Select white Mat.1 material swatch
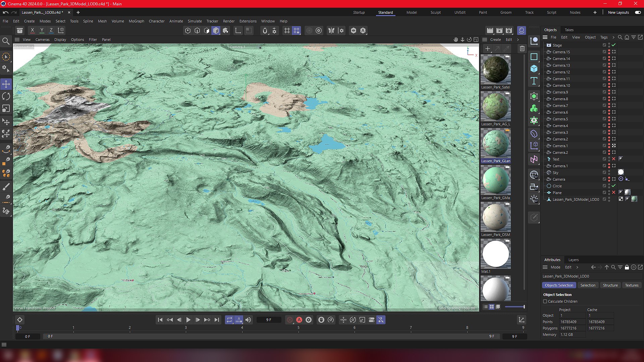The width and height of the screenshot is (644, 362). pos(495,254)
